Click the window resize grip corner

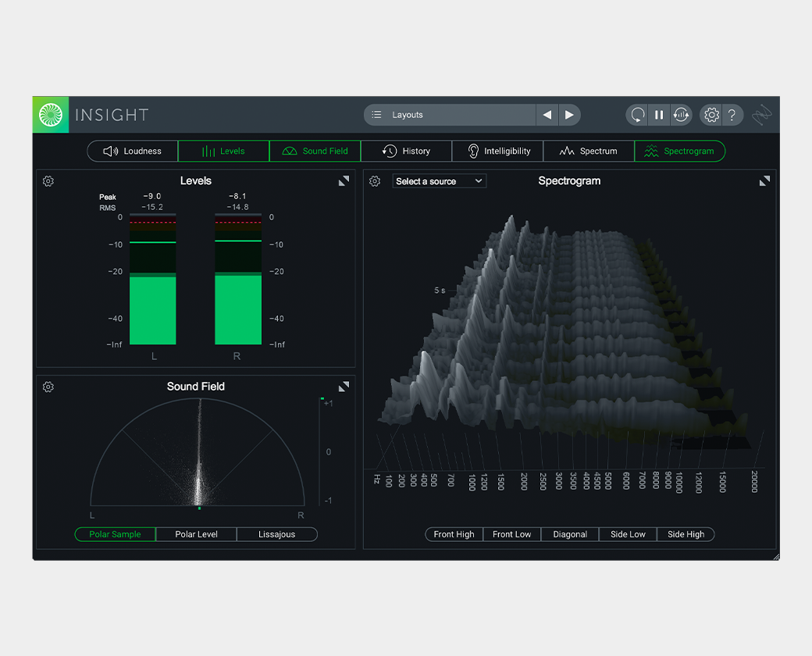[776, 557]
